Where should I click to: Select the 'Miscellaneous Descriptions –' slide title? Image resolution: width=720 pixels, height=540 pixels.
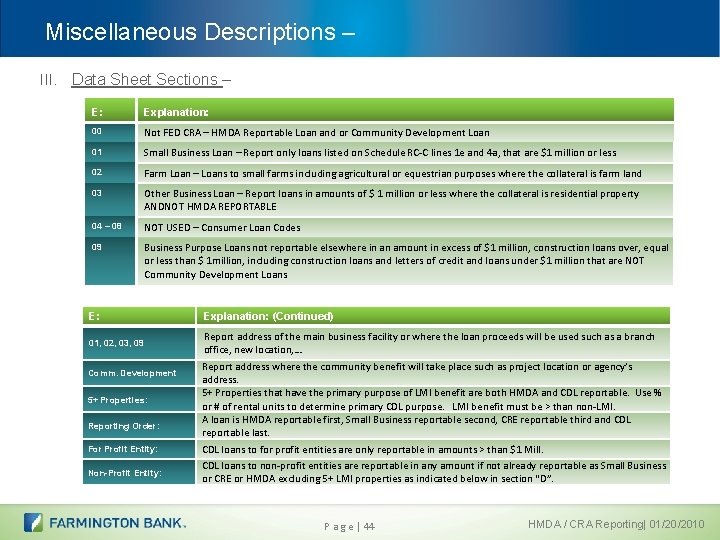point(200,32)
